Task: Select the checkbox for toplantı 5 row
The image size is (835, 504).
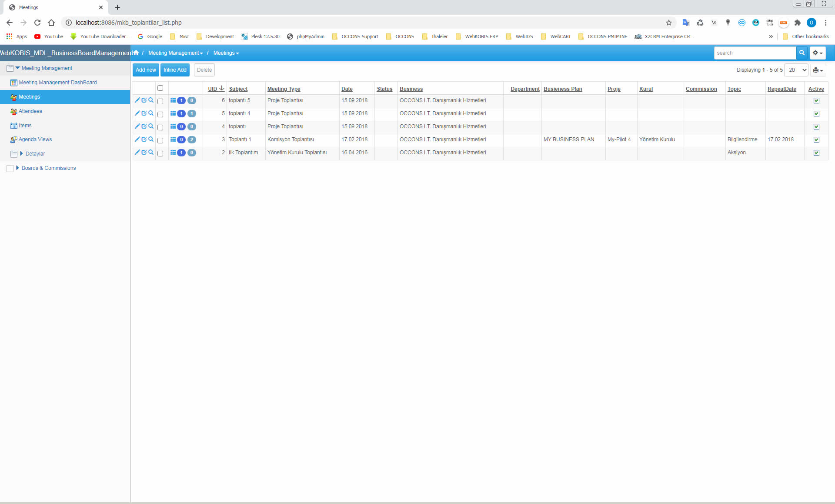Action: [x=160, y=101]
